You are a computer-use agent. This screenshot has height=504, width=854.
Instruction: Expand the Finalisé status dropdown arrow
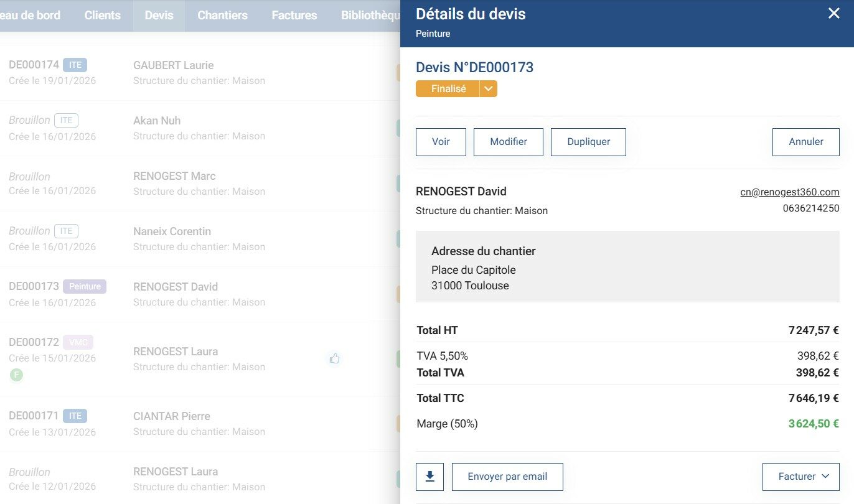489,89
